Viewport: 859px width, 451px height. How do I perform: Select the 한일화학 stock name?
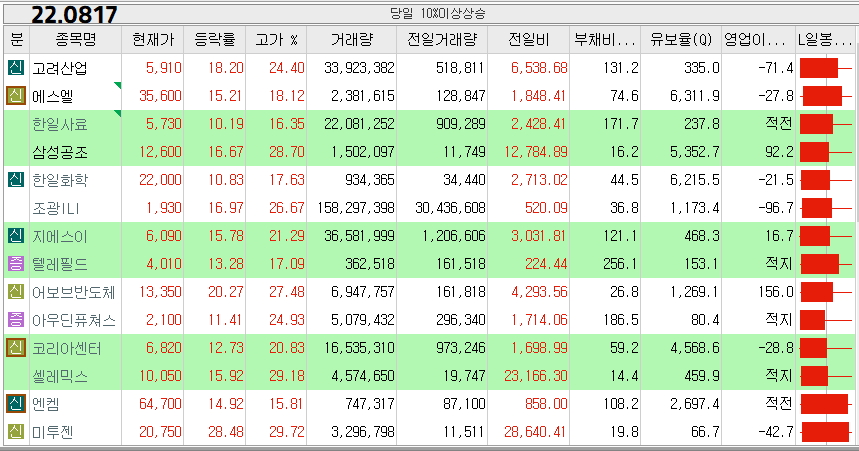60,180
